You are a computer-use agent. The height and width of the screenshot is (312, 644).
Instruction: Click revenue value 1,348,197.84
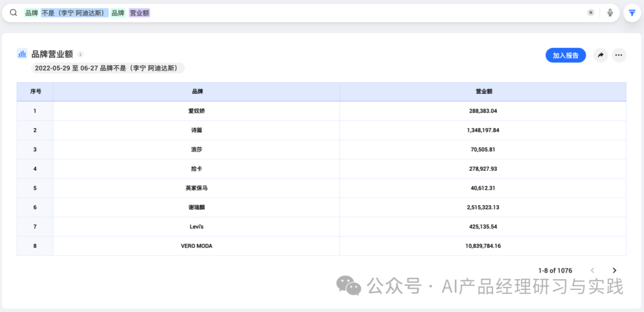(484, 130)
